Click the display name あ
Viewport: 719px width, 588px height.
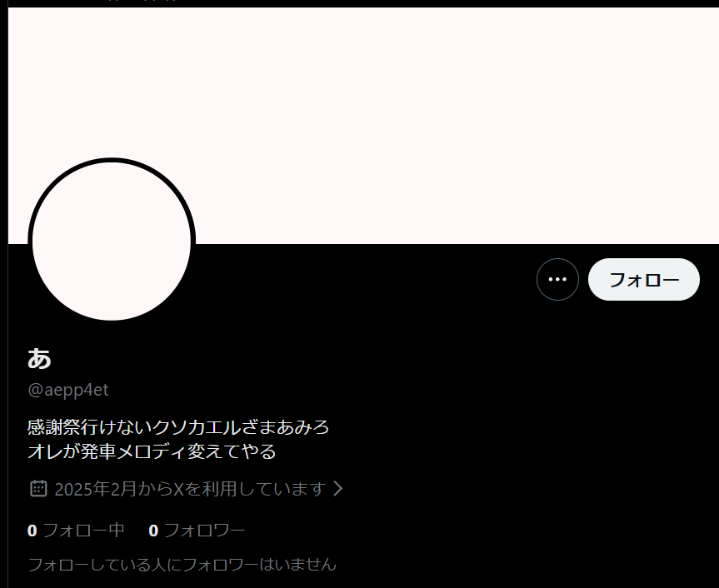point(39,358)
